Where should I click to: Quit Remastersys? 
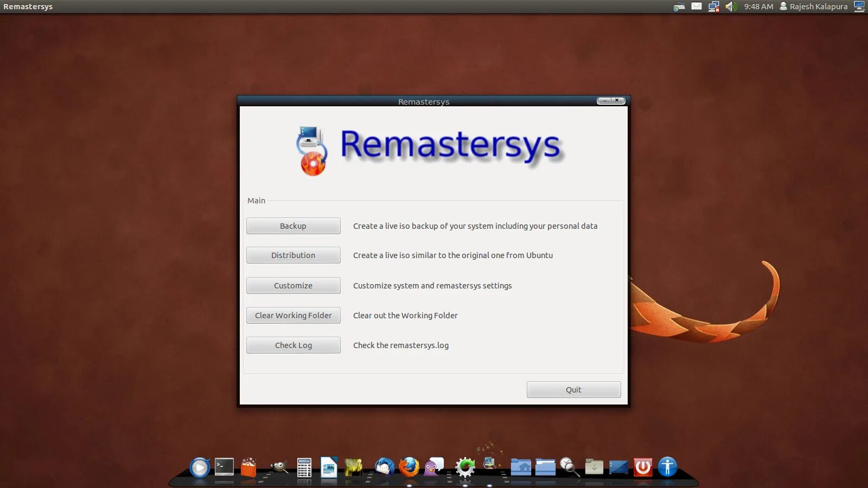573,390
